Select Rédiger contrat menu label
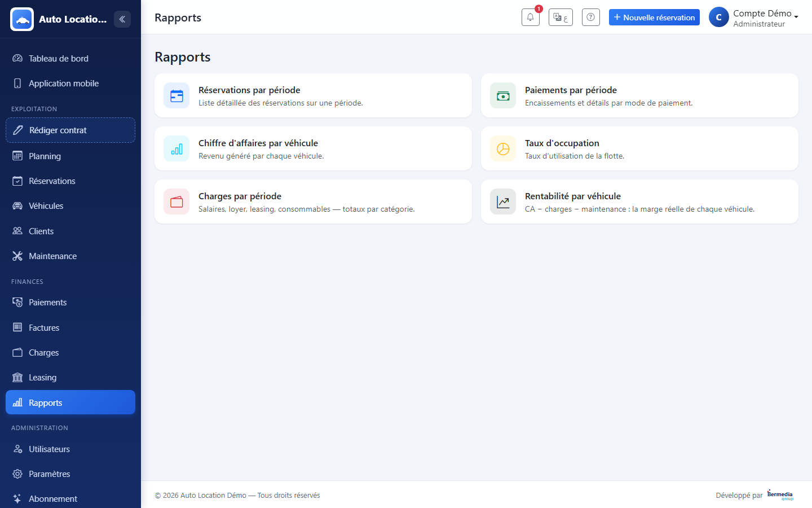The width and height of the screenshot is (812, 508). click(58, 130)
